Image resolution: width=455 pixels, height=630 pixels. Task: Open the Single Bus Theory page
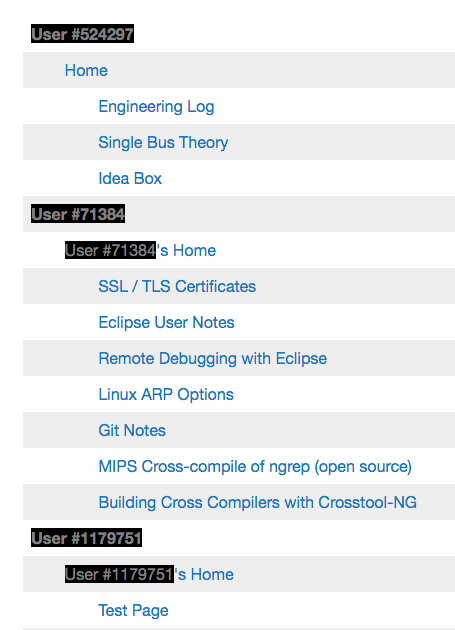163,143
